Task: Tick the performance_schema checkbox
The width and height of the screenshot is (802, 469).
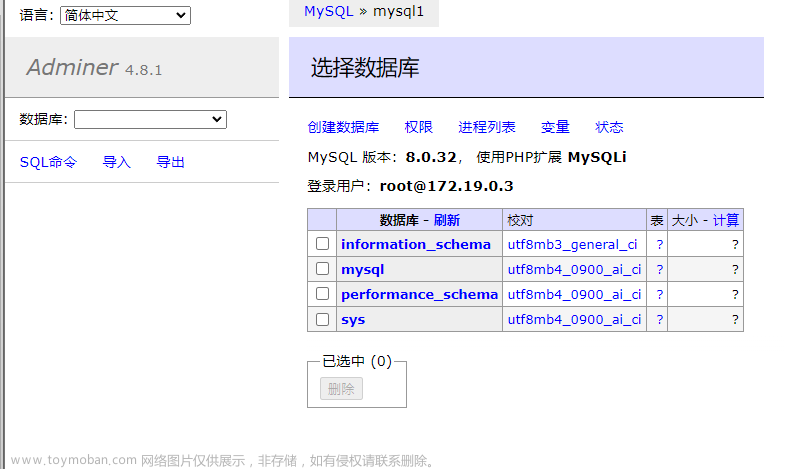Action: (322, 294)
